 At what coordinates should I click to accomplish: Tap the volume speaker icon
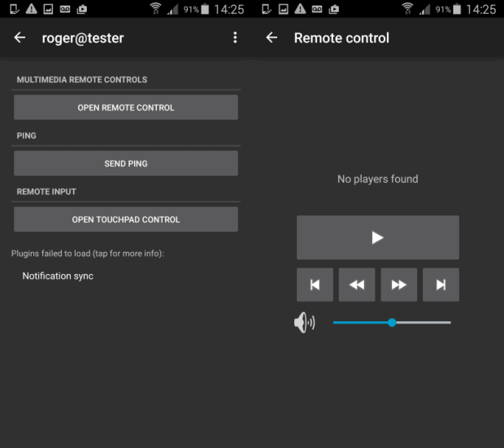coord(304,323)
